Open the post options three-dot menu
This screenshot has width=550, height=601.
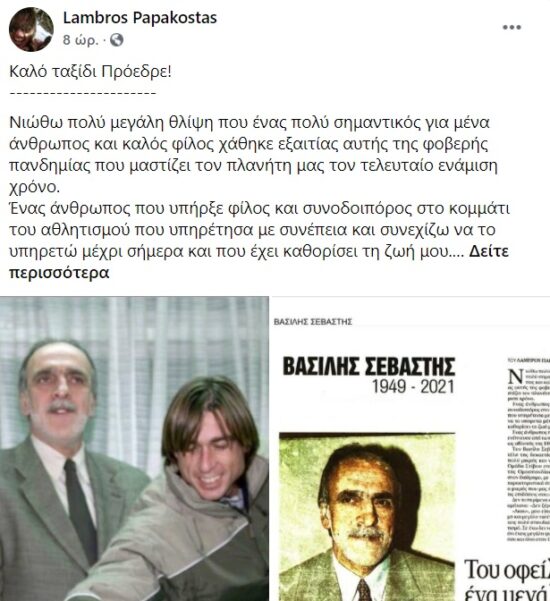[x=512, y=27]
